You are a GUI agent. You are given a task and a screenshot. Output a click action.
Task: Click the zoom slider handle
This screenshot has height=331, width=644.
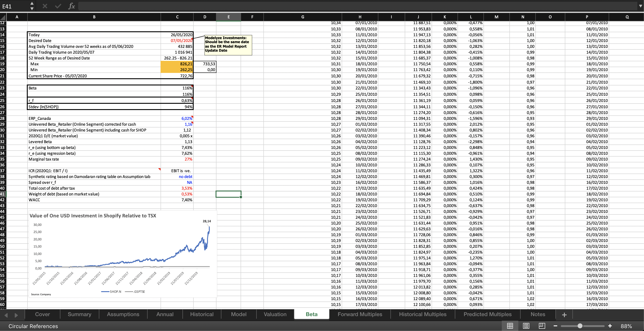point(580,326)
